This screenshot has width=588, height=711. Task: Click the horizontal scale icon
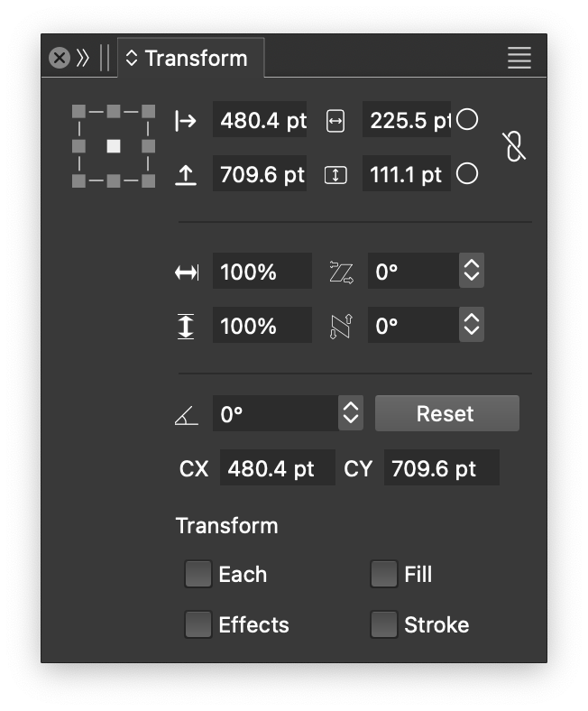pos(187,272)
